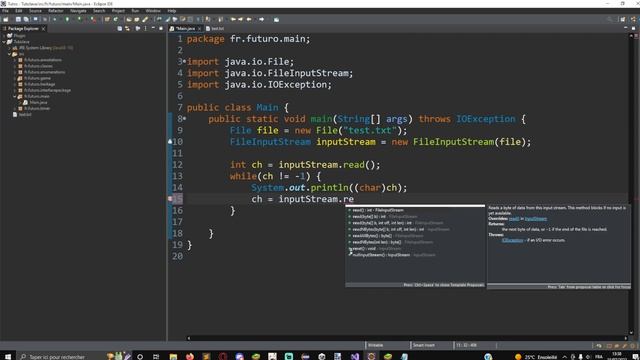Follow the IOException link in Javadoc popup

coord(512,240)
